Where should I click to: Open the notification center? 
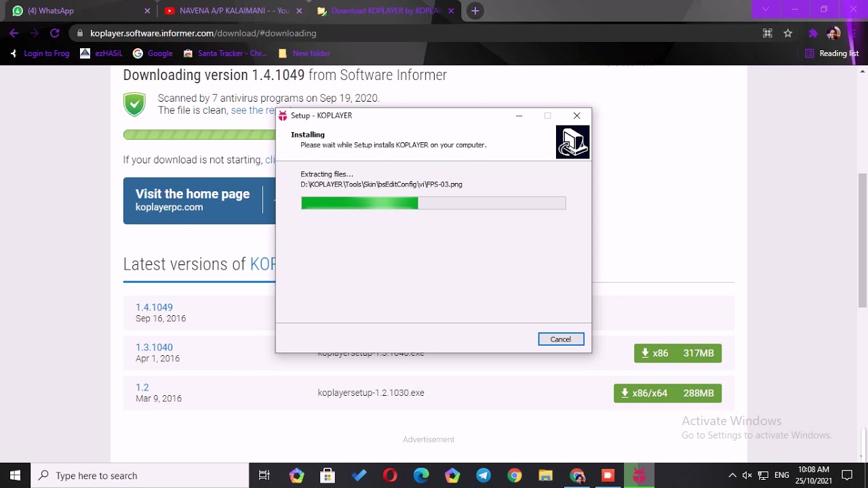847,475
